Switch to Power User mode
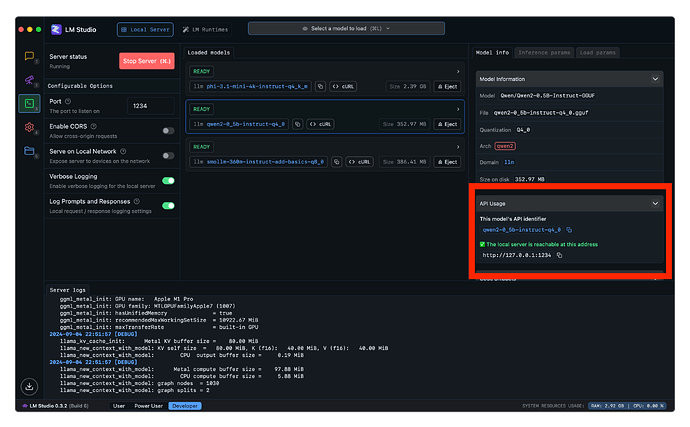 (148, 406)
